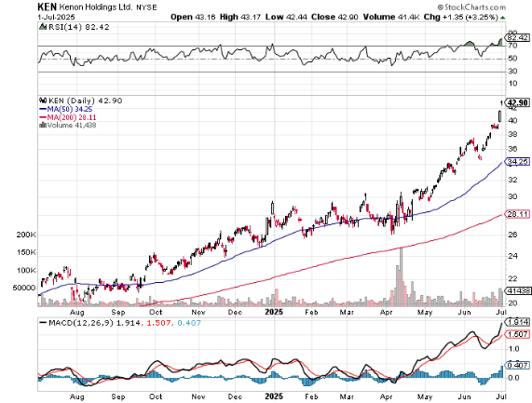The height and width of the screenshot is (403, 532).
Task: Click the 200K label on the volume axis
Action: [26, 235]
